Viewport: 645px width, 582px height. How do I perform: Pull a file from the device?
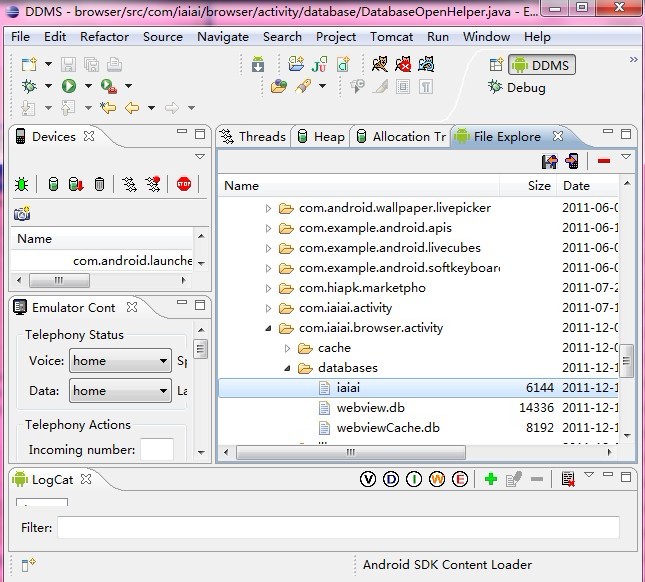point(549,161)
